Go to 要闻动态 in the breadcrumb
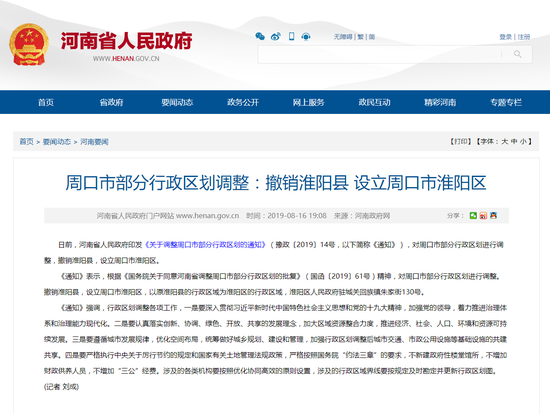This screenshot has width=550, height=414. [x=57, y=141]
